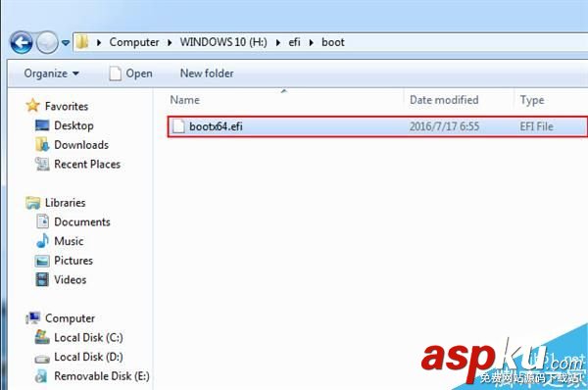Select Computer in the navigation pane
Screen dimensions: 588x390
point(70,318)
